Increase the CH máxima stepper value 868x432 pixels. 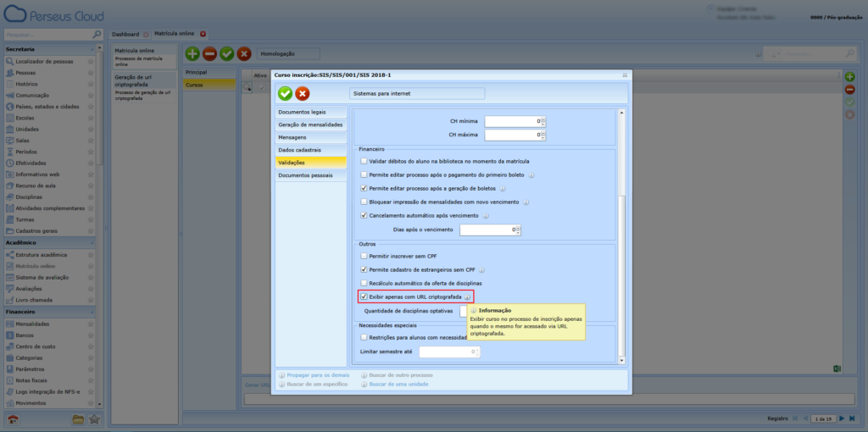tap(543, 131)
